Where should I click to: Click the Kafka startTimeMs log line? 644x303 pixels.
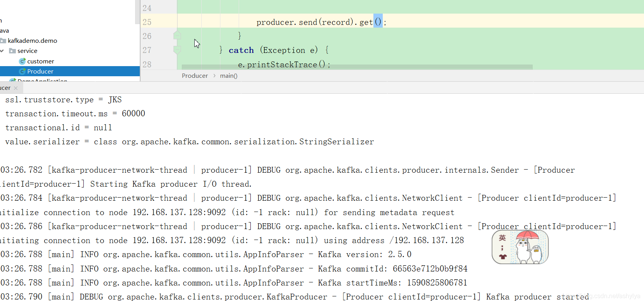234,283
